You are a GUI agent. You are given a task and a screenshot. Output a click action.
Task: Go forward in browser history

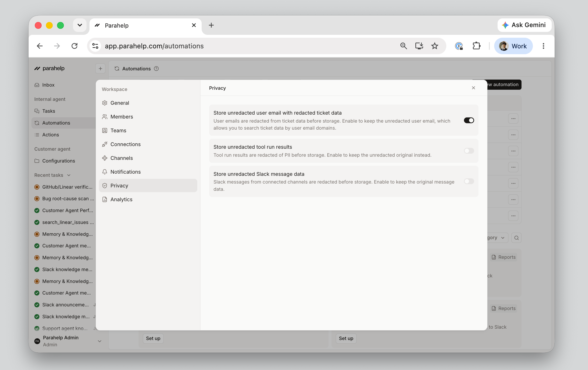tap(57, 46)
